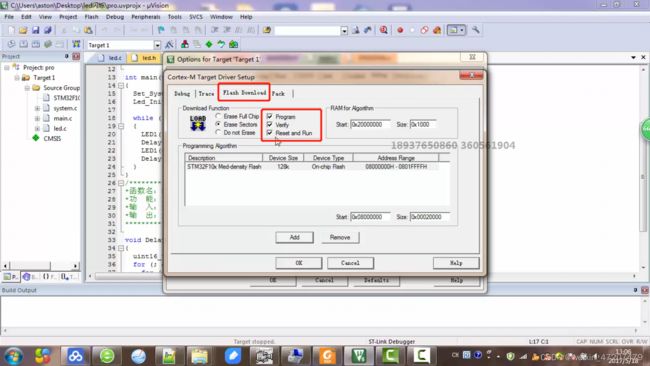This screenshot has height=366, width=650.
Task: Click the Device Size column header
Action: [x=283, y=158]
